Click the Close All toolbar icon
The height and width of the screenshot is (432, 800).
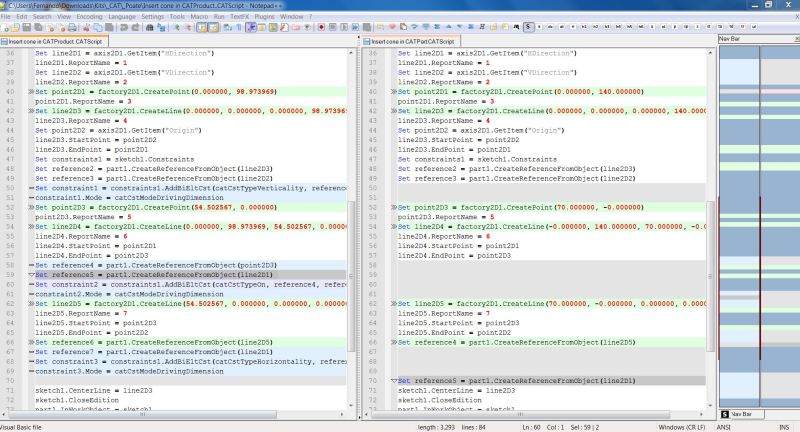(61, 27)
